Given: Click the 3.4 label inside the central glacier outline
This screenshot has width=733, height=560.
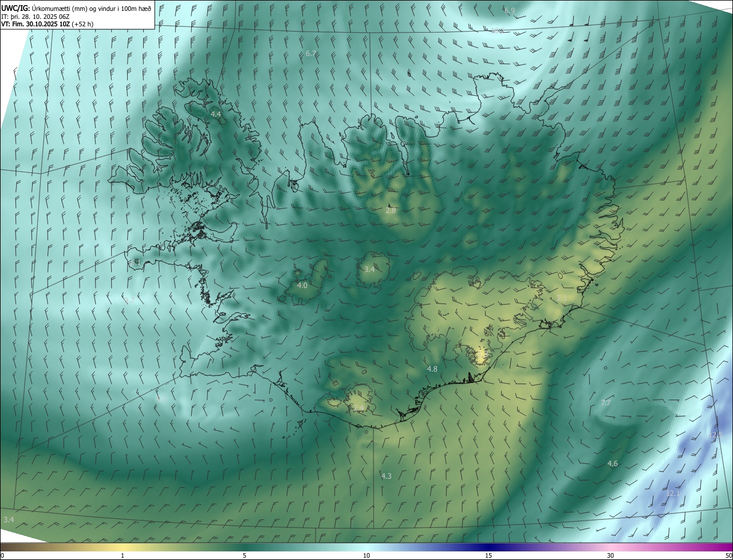Looking at the screenshot, I should point(369,269).
